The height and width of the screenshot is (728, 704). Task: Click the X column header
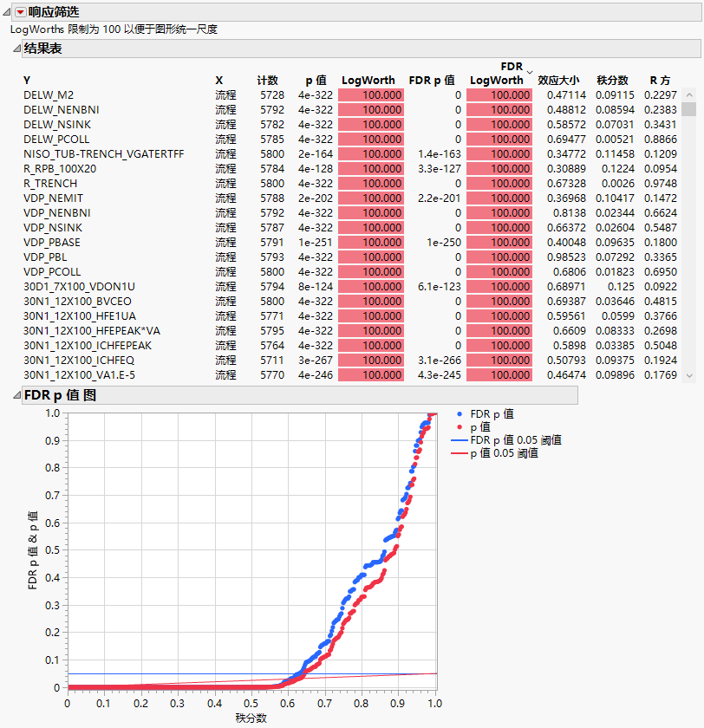tap(219, 81)
